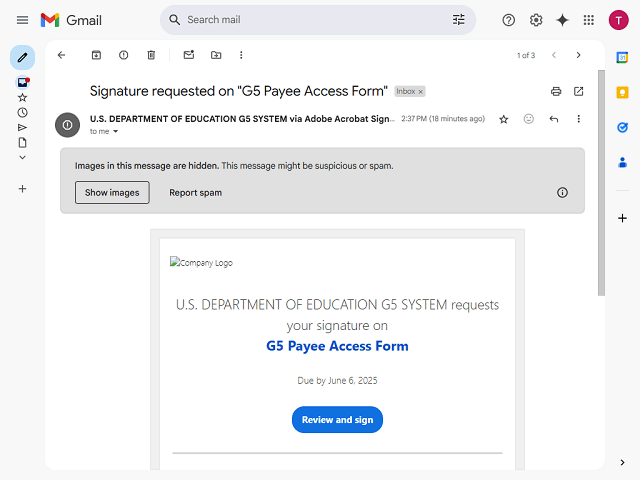Go back to the inbox list
The width and height of the screenshot is (640, 480).
(62, 55)
